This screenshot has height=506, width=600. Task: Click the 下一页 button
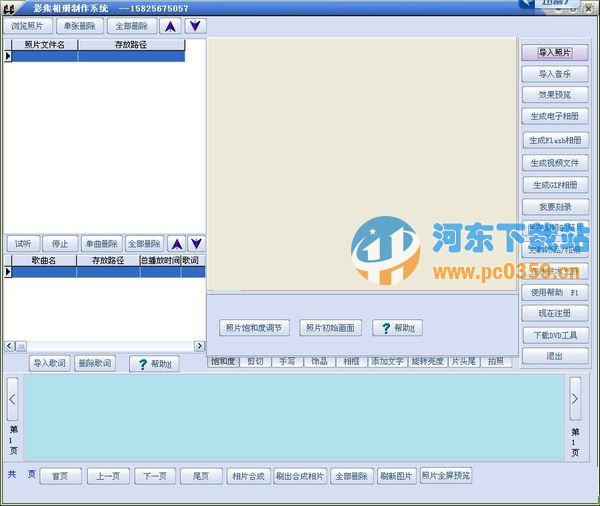[155, 476]
